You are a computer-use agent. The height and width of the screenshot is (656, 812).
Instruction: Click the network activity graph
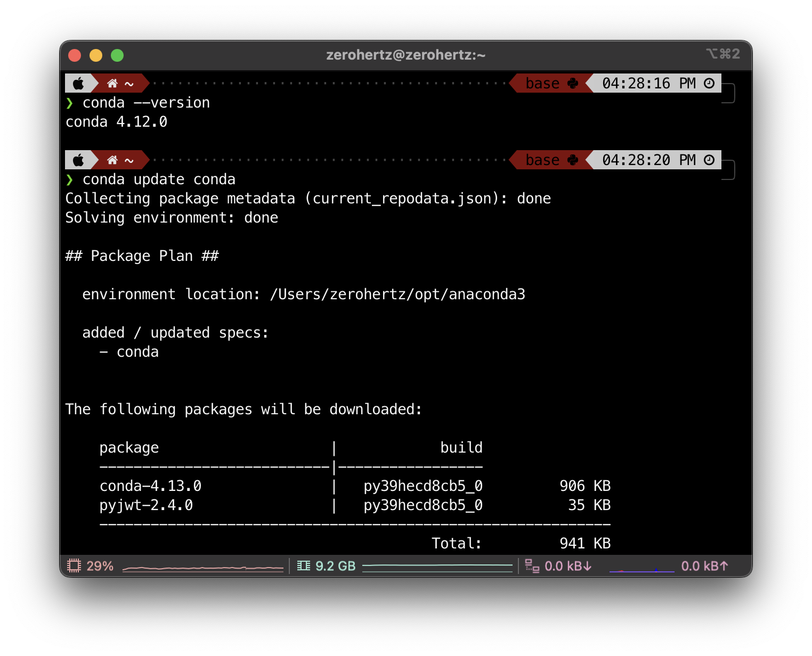point(642,570)
